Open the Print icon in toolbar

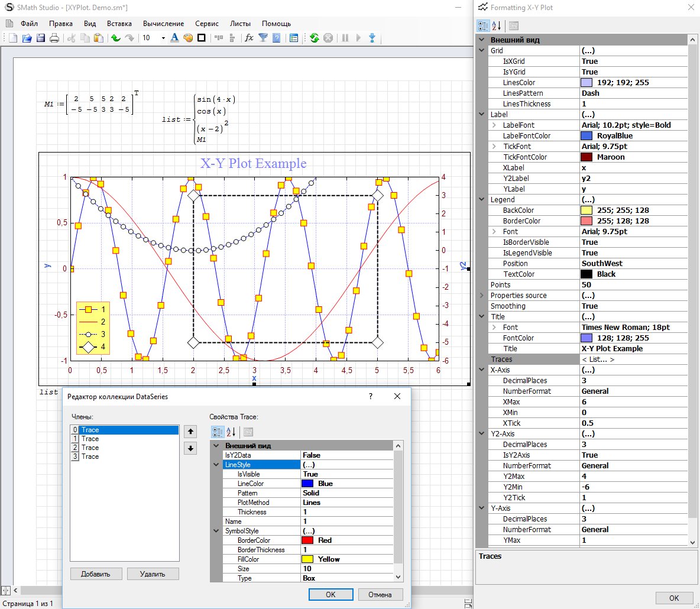(x=54, y=38)
